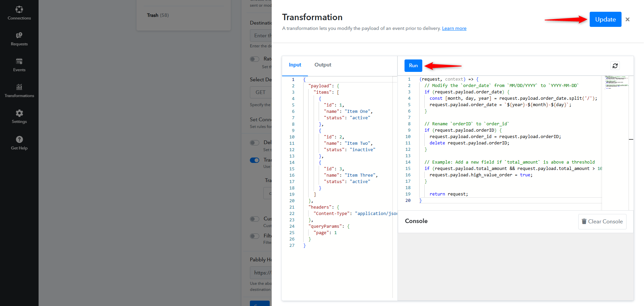This screenshot has width=644, height=306.
Task: Click the input line "name": "Item Three"
Action: point(351,175)
